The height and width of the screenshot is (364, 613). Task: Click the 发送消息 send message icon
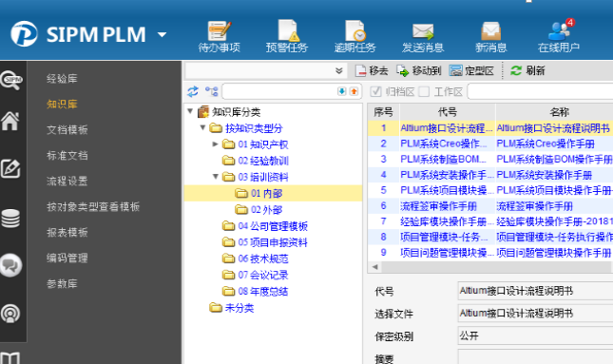[x=423, y=31]
